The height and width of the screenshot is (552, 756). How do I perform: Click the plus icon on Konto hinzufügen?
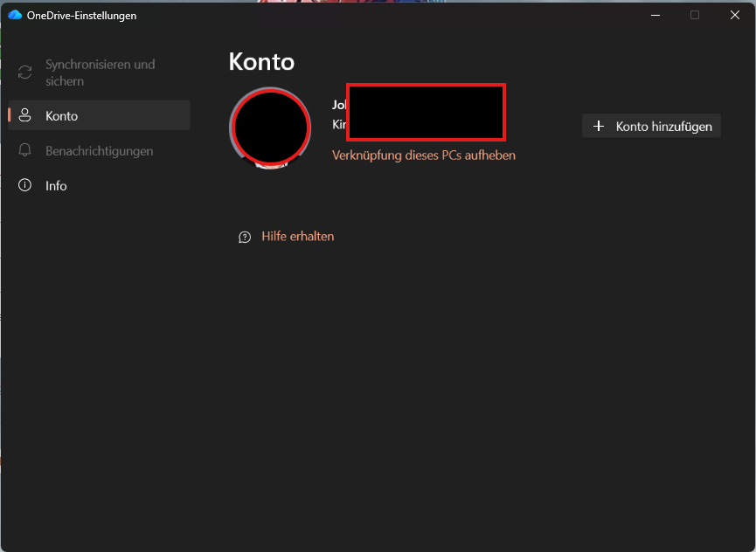coord(599,126)
